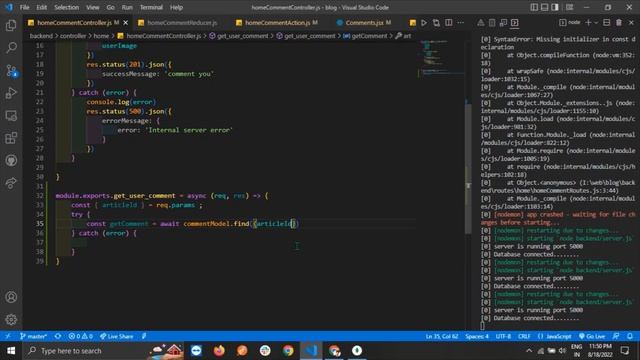Click controller breadcrumb segment
The width and height of the screenshot is (640, 360).
coord(73,36)
